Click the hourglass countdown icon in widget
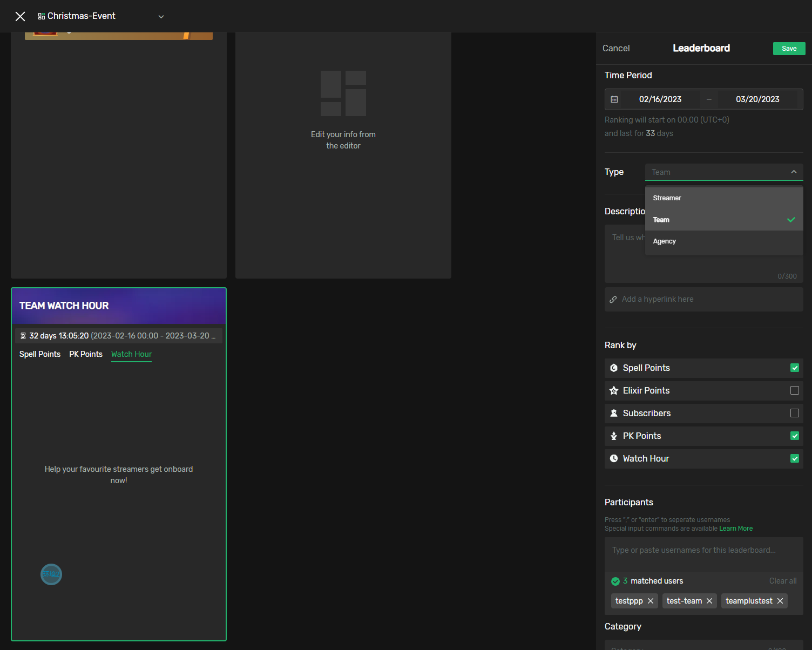Screen dimensions: 812x650 (23, 336)
